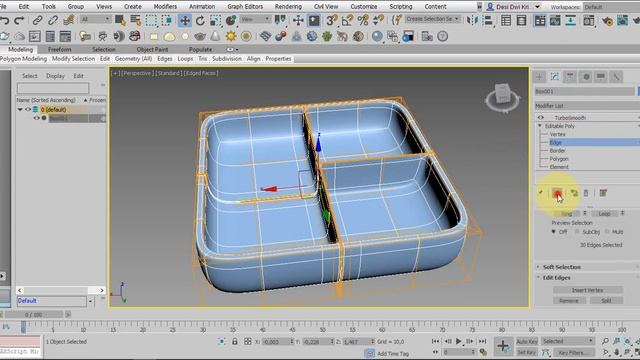Switch to the Object Paint ribbon tab
The image size is (640, 360).
coord(152,49)
